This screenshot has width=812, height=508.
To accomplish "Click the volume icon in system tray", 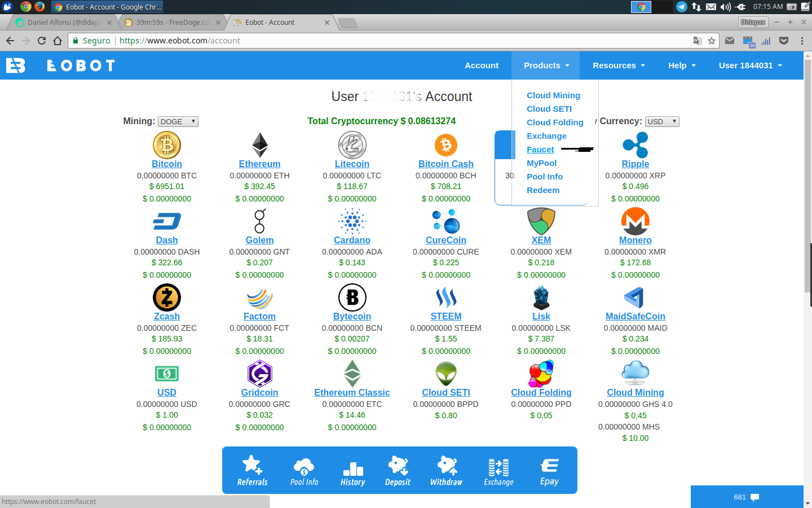I will point(726,7).
